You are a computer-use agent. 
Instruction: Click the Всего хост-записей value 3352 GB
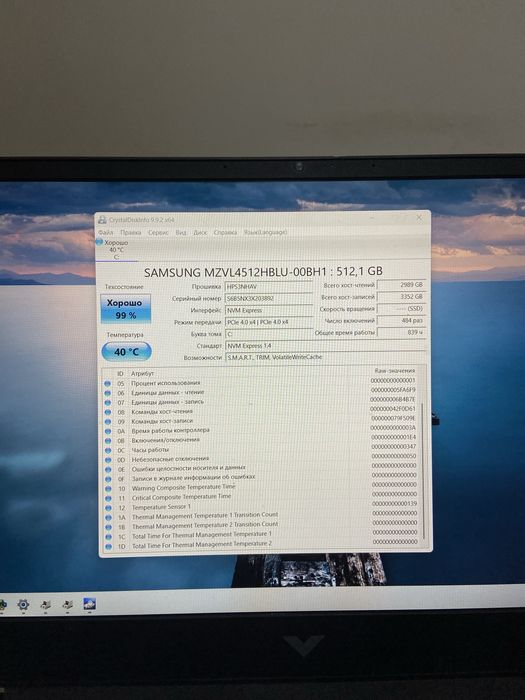pos(401,296)
